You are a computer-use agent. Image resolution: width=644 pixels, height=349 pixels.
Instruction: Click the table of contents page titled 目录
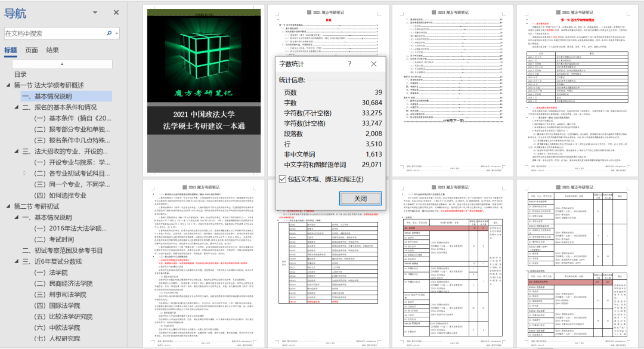tap(328, 31)
